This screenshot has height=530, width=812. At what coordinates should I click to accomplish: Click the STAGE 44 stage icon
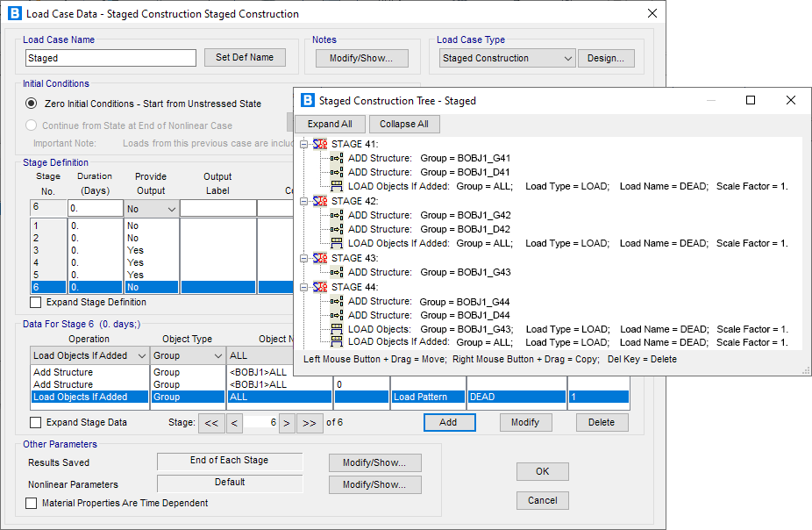pos(320,287)
